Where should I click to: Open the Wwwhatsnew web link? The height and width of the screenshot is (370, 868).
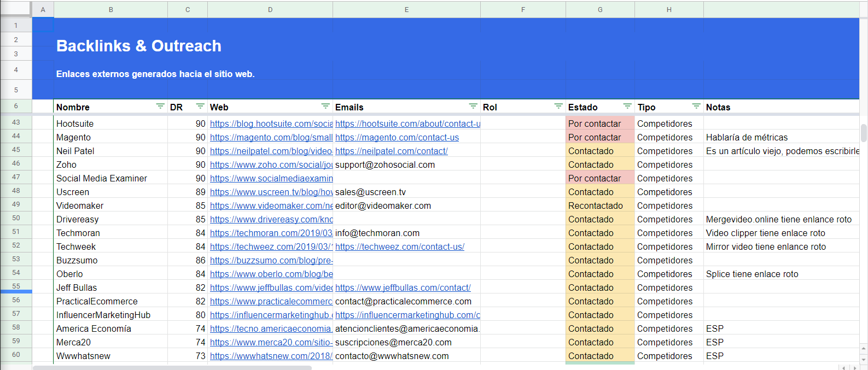click(x=271, y=356)
